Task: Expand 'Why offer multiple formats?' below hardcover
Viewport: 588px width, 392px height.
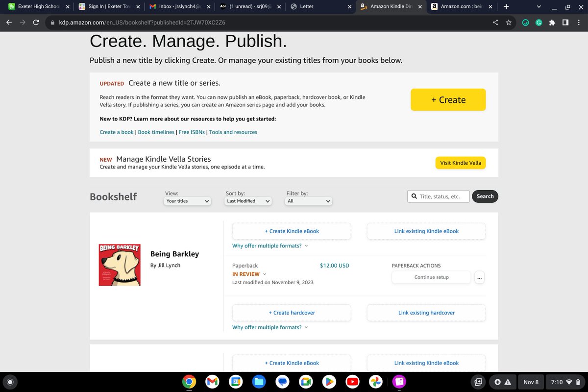Action: point(270,327)
